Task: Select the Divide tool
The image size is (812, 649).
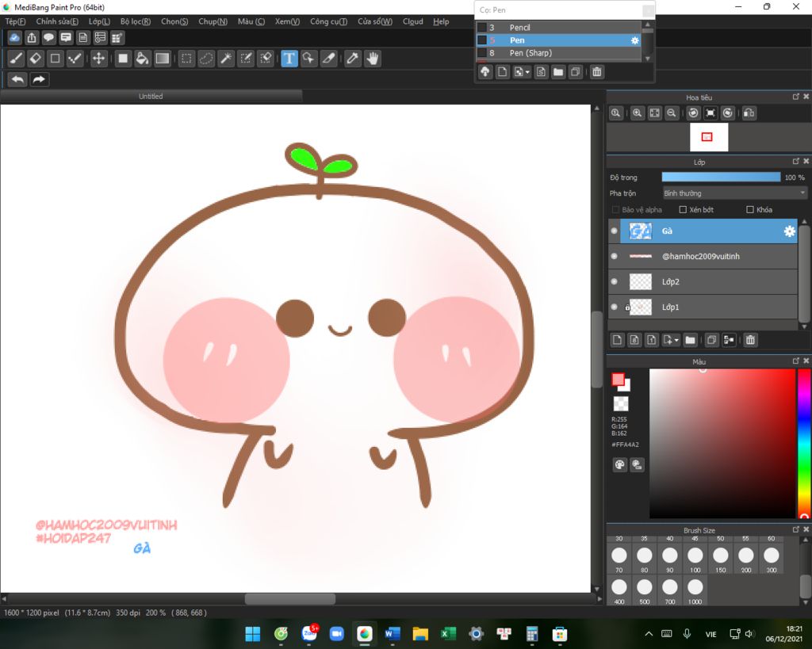Action: point(329,59)
